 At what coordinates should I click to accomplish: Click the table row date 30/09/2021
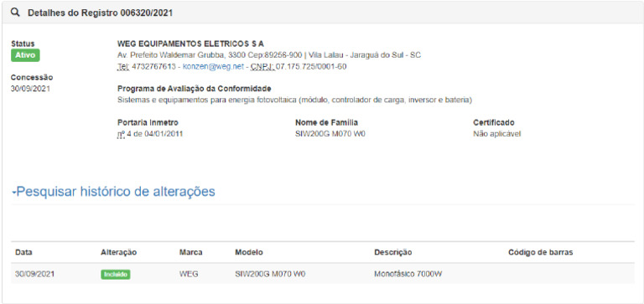coord(34,274)
